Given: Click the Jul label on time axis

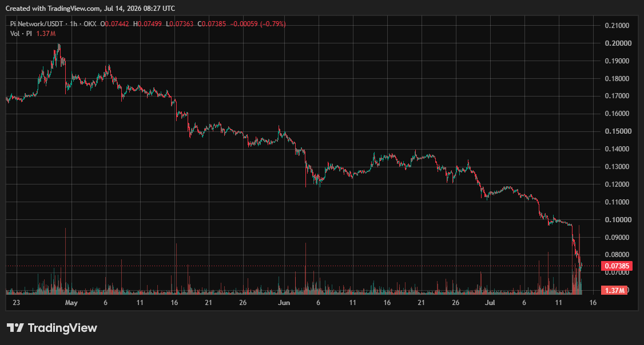Looking at the screenshot, I should pos(490,303).
